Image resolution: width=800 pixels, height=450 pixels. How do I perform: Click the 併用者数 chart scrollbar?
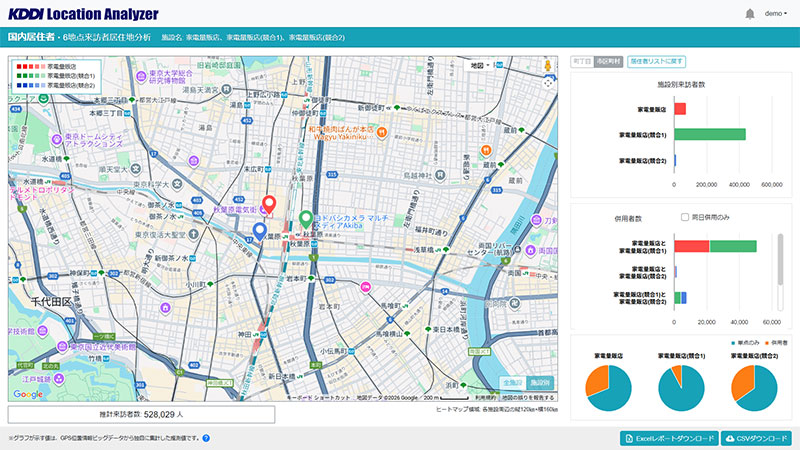[x=782, y=260]
